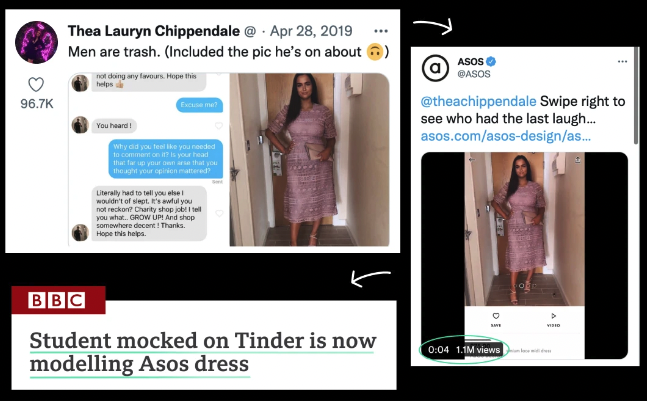This screenshot has width=647, height=402.
Task: Tap the back arrow in ASOS video
Action: [472, 159]
